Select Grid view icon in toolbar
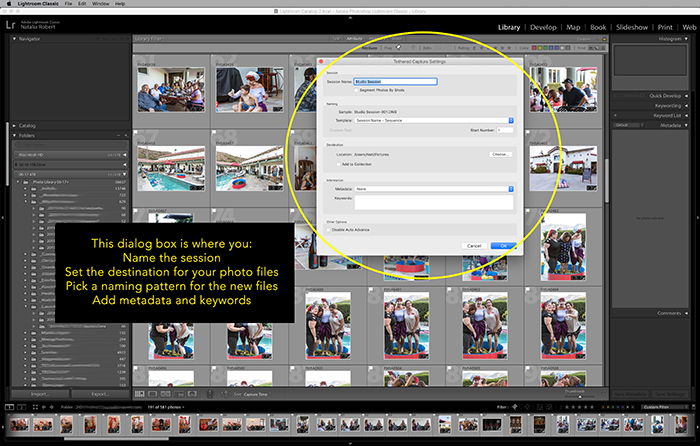The width and height of the screenshot is (700, 446). click(140, 394)
